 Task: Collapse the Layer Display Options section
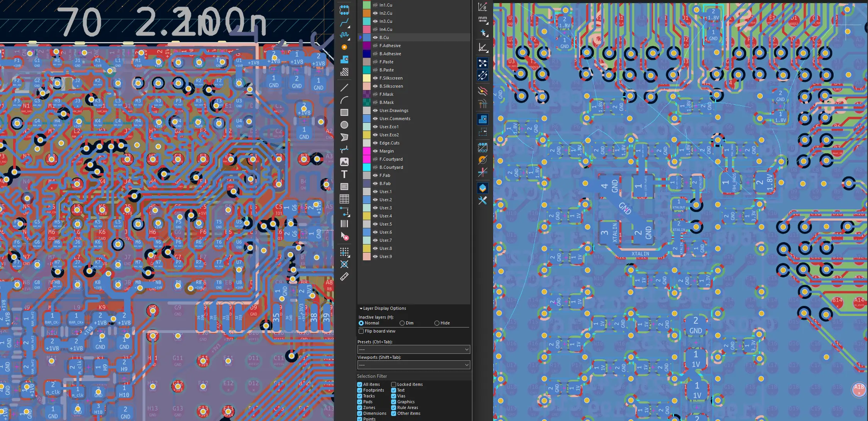pos(383,309)
